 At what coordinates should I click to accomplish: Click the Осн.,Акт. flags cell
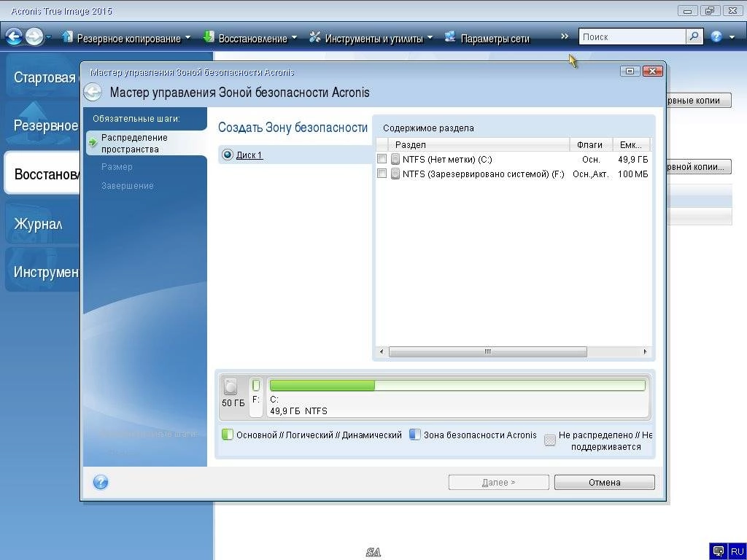click(591, 174)
